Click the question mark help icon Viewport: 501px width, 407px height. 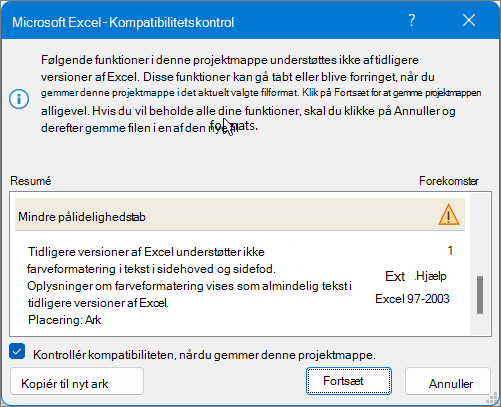tap(412, 21)
